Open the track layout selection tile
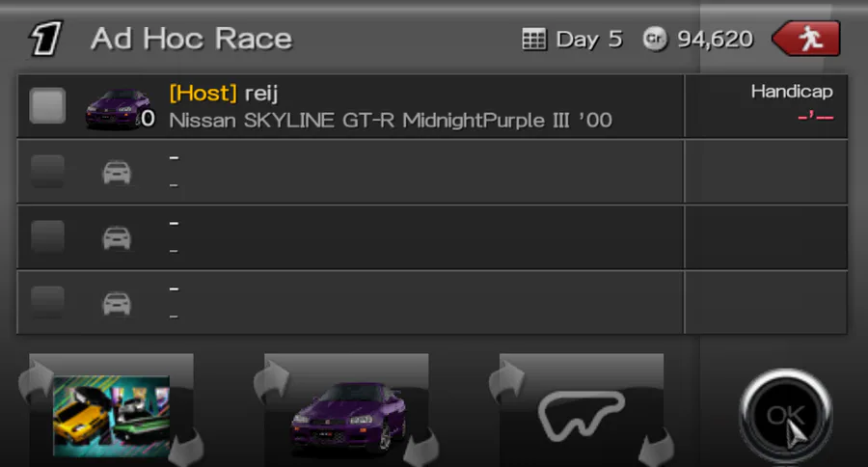 (582, 410)
